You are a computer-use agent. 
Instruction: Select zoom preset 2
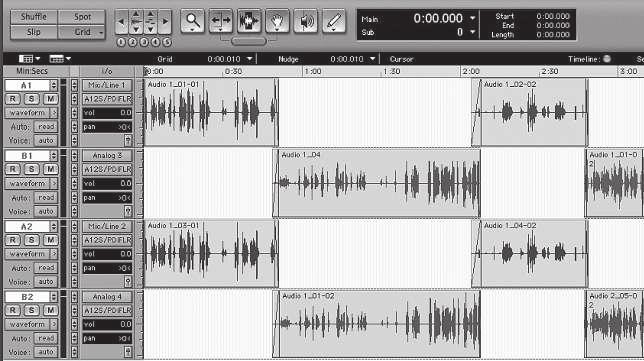click(132, 42)
